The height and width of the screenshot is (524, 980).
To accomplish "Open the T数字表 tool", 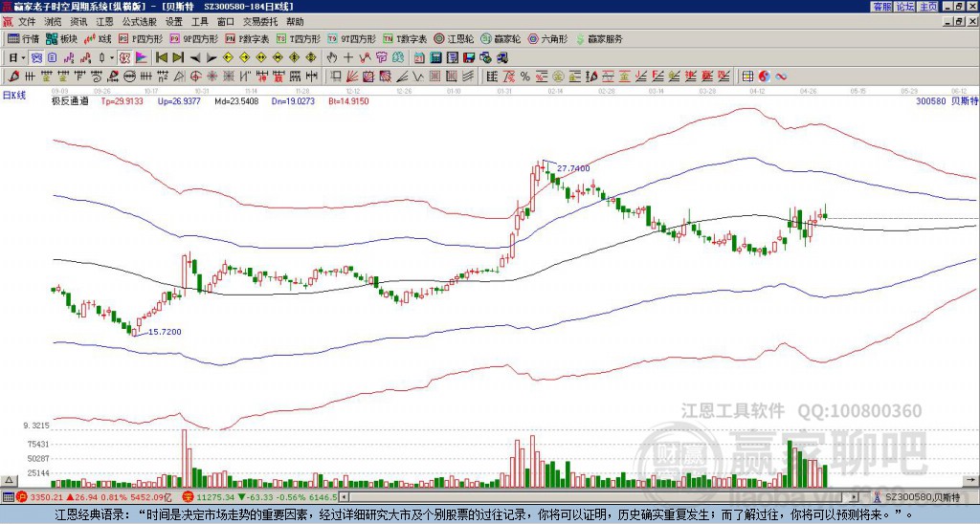I will pos(405,38).
